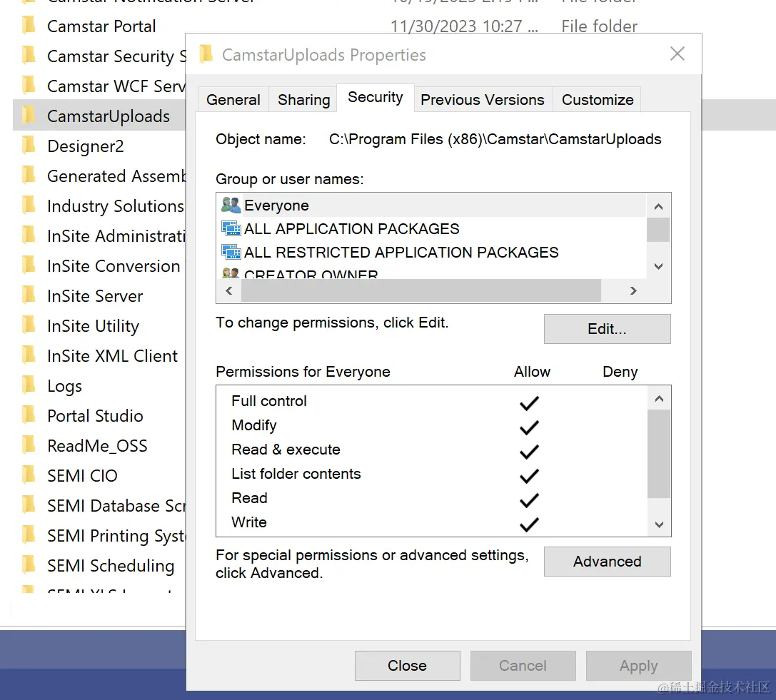Click the InSite Conversion folder icon
The image size is (776, 700).
[x=29, y=265]
